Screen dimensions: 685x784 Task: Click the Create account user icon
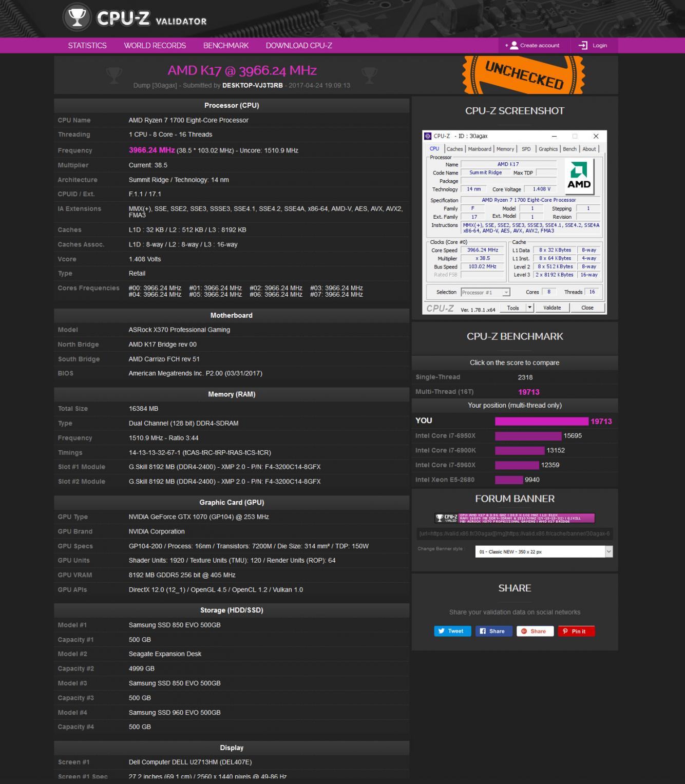[514, 45]
